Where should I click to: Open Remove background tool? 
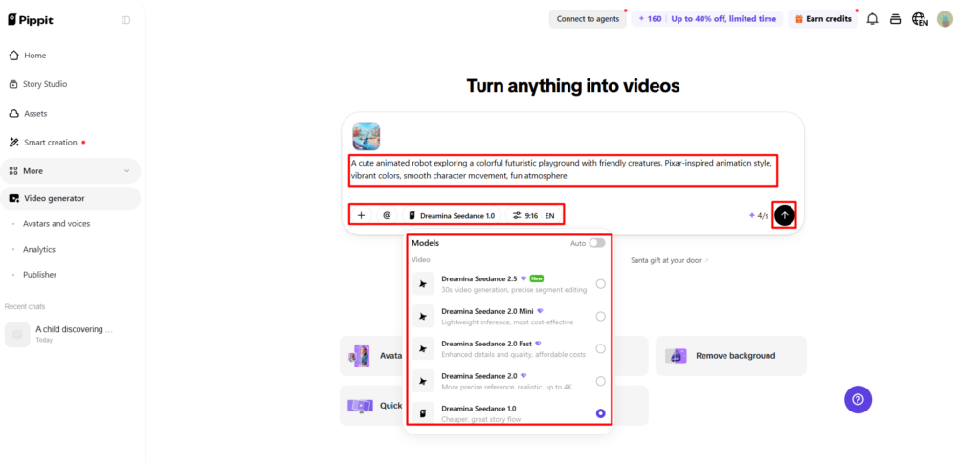(730, 356)
